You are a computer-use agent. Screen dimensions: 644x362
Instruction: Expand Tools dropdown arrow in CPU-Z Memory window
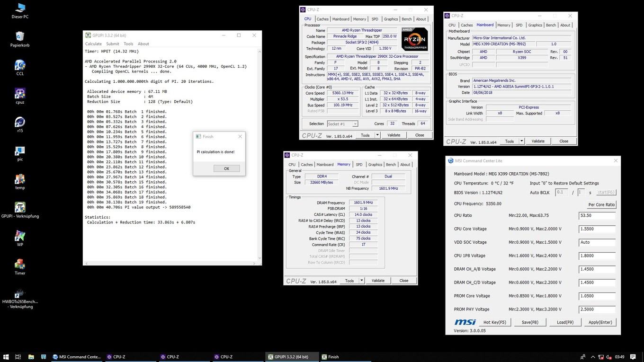click(x=362, y=281)
